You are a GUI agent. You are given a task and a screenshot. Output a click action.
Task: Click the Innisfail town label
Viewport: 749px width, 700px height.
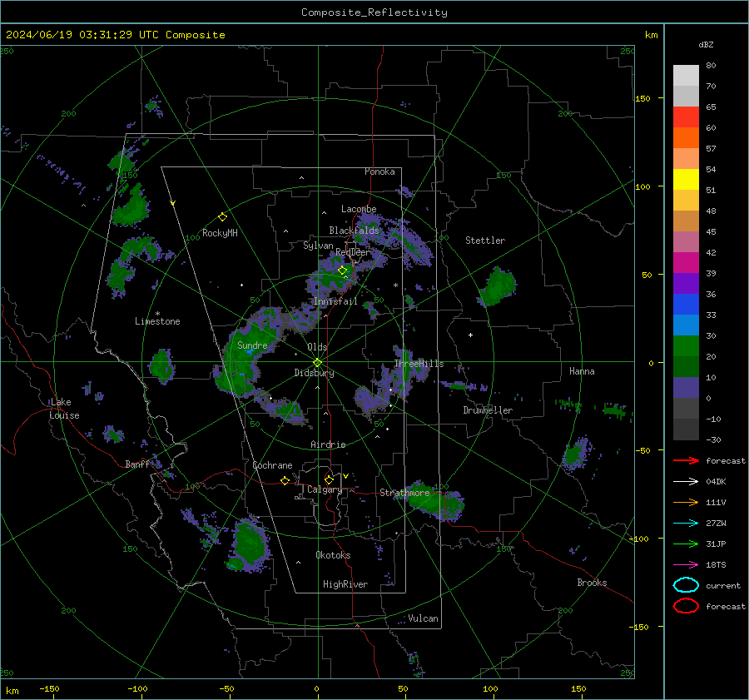(335, 301)
